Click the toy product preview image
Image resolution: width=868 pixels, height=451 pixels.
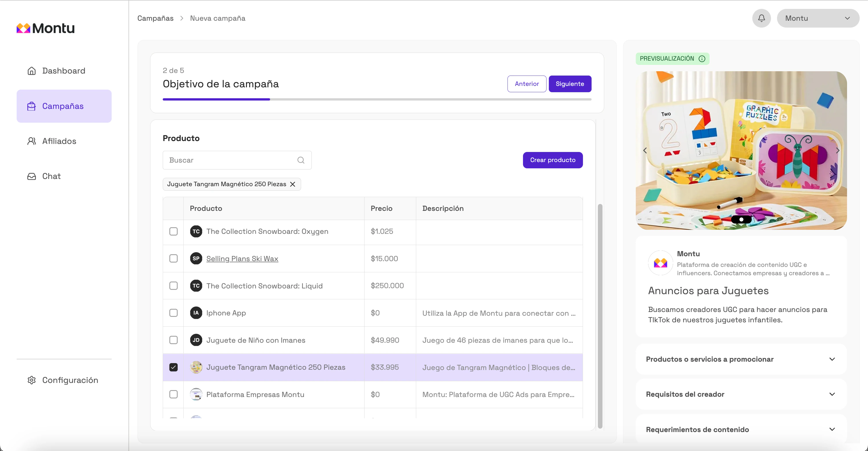[x=741, y=151]
